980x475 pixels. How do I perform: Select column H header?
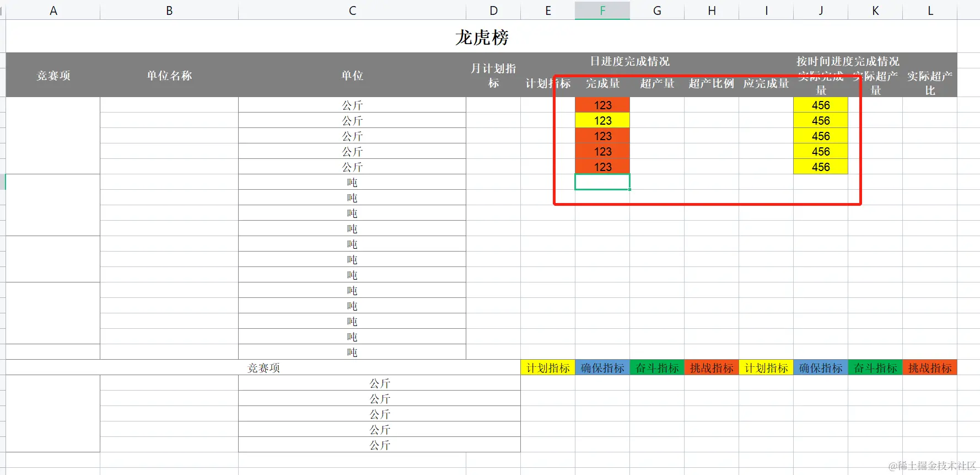(712, 10)
